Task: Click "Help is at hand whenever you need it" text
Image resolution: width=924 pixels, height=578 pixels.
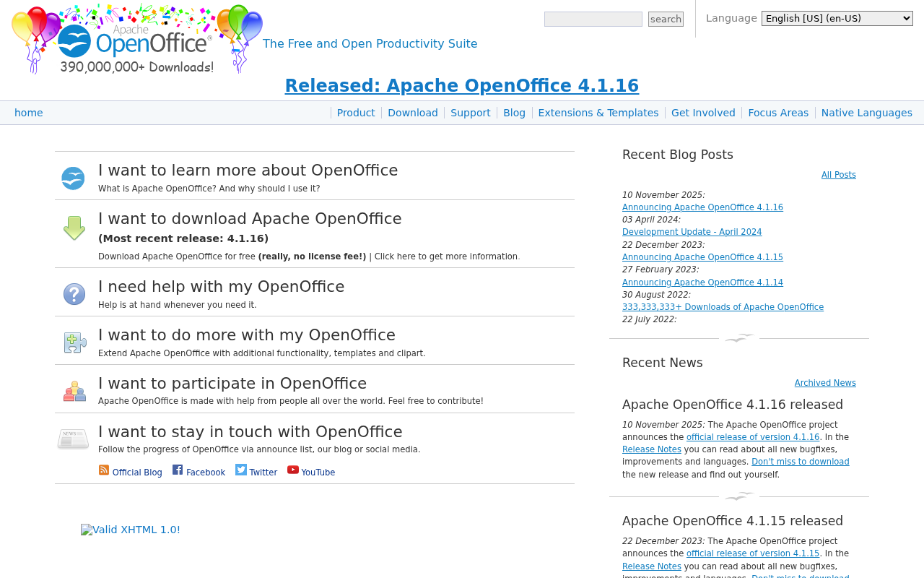Action: [178, 305]
